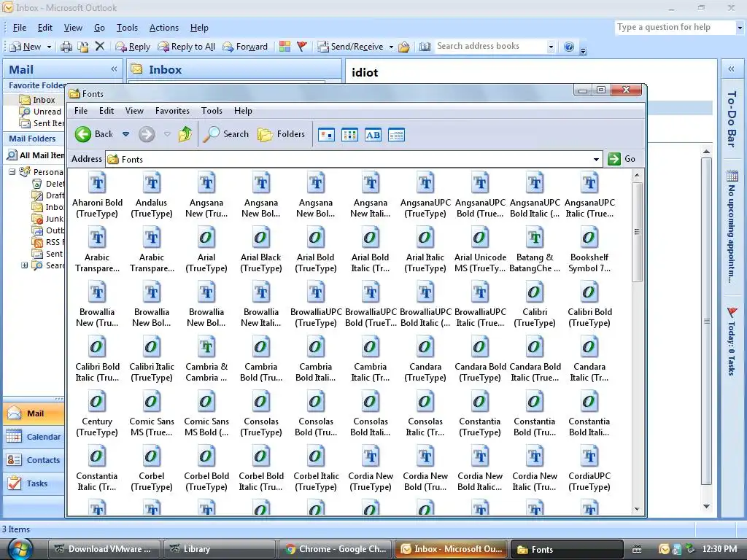The height and width of the screenshot is (560, 747).
Task: Select the Bookshelf Symbol 7 font icon
Action: point(589,238)
